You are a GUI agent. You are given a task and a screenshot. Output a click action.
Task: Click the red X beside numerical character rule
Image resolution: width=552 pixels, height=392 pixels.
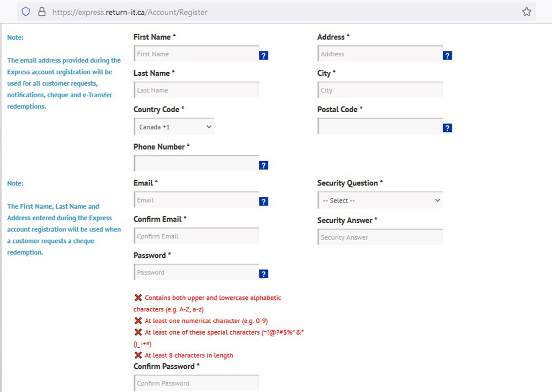138,321
